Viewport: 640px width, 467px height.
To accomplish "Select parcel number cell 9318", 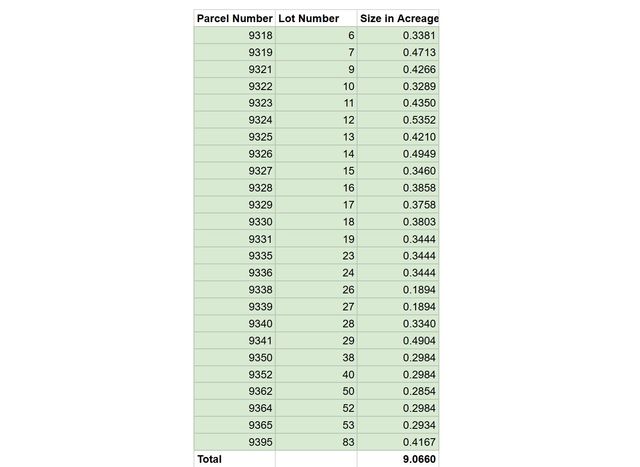I will pos(234,35).
